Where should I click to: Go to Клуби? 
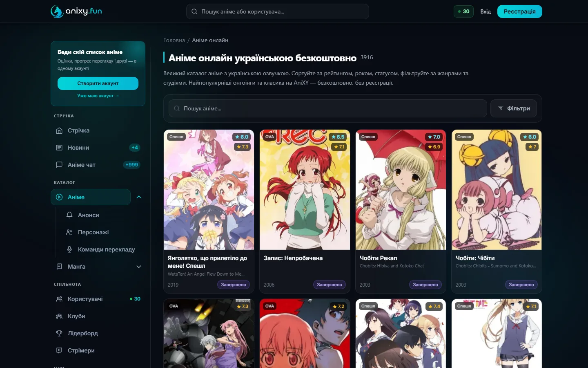[x=98, y=316]
